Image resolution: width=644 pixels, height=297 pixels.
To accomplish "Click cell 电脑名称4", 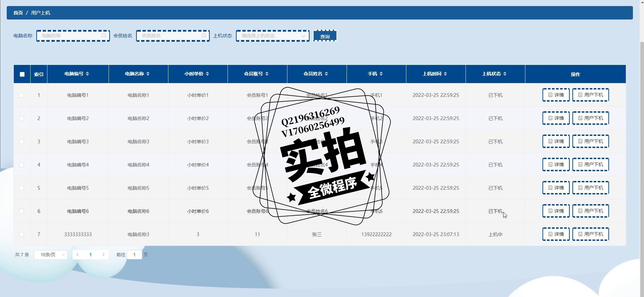I will pyautogui.click(x=138, y=165).
